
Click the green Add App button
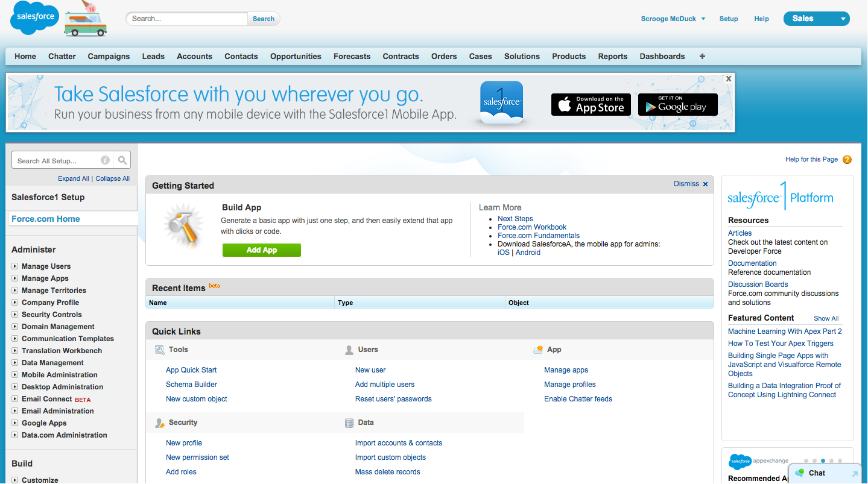(262, 250)
